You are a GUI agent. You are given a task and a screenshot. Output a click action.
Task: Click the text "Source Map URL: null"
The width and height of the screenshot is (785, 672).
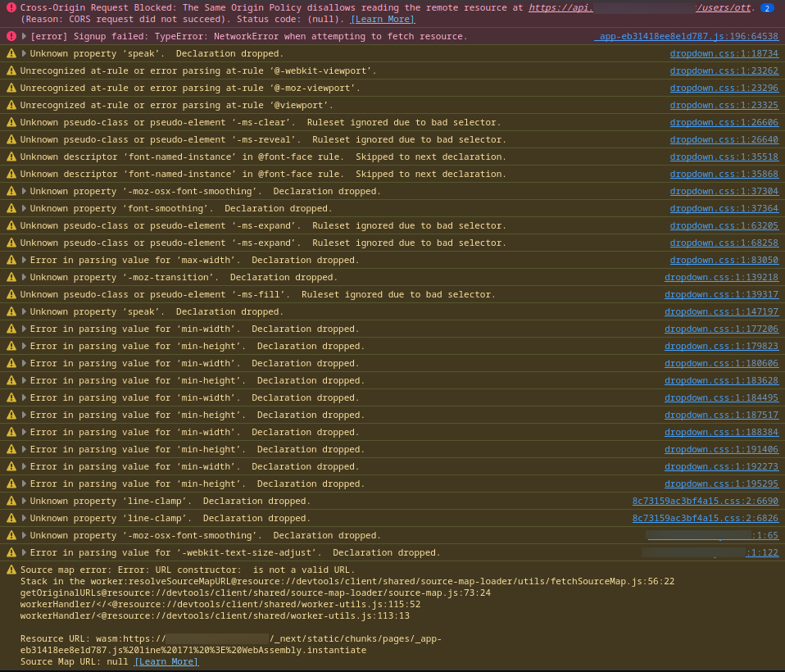coord(74,662)
